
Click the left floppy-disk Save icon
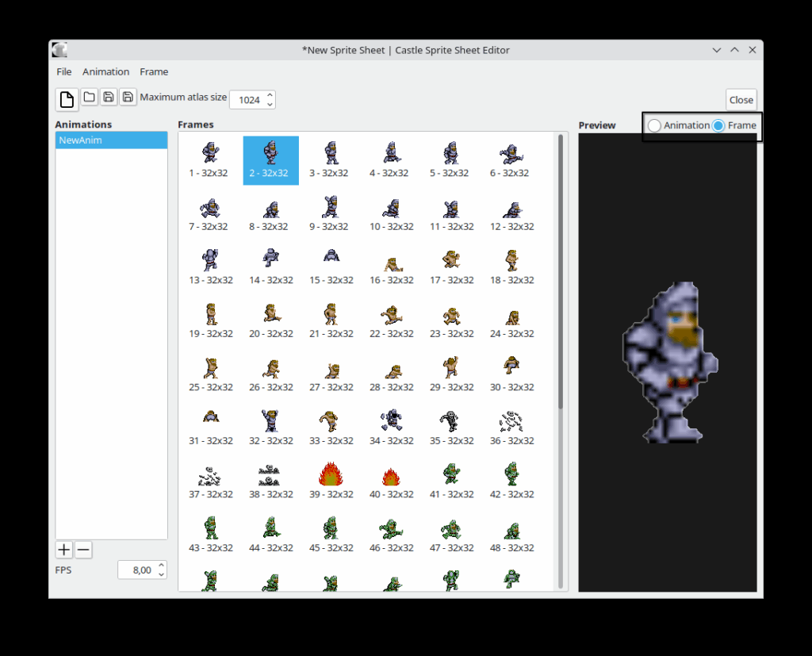click(109, 98)
